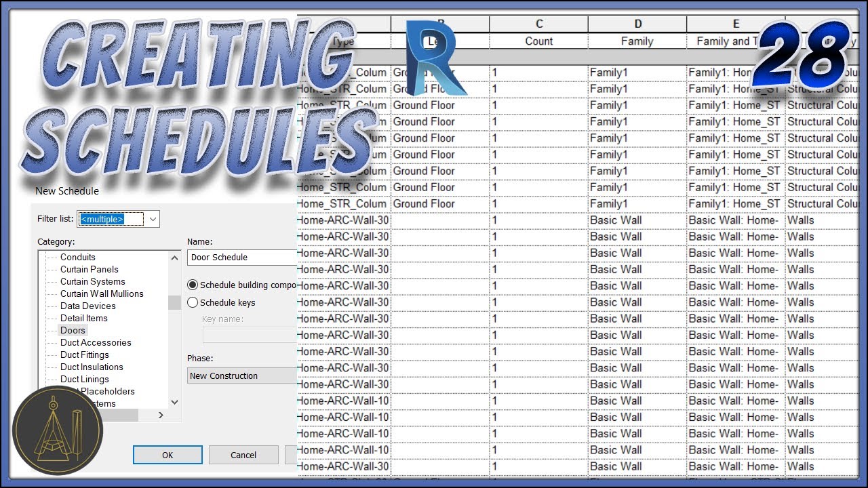Select Duct Accessories category
868x488 pixels.
pyautogui.click(x=96, y=343)
